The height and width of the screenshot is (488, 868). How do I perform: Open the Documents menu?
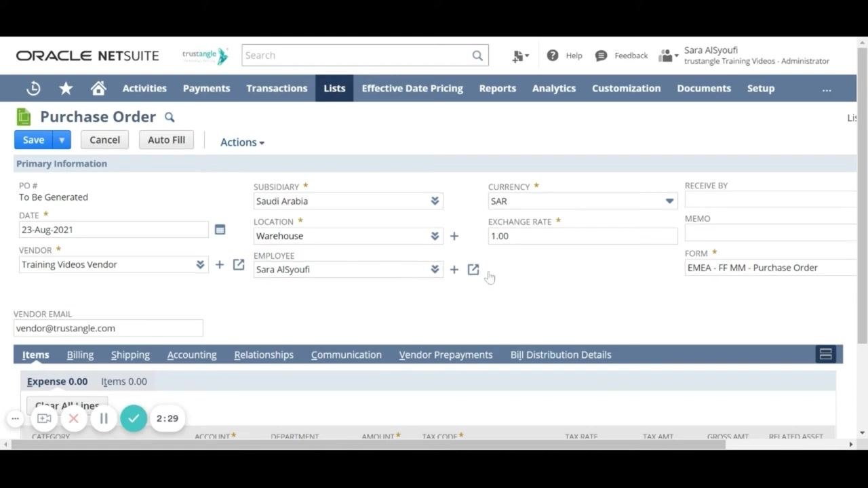click(704, 88)
